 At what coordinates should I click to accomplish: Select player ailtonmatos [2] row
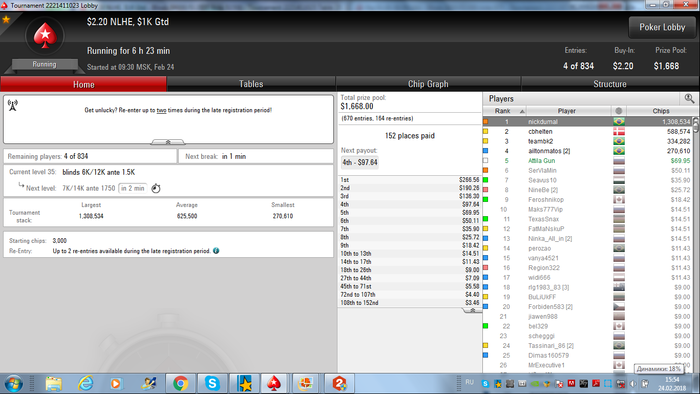(x=588, y=151)
